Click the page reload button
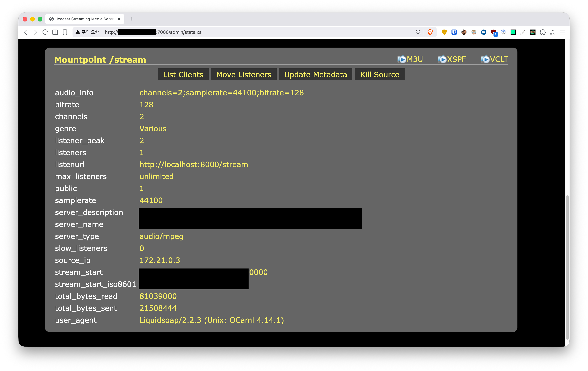Screen dimensions: 588x371 (45, 32)
